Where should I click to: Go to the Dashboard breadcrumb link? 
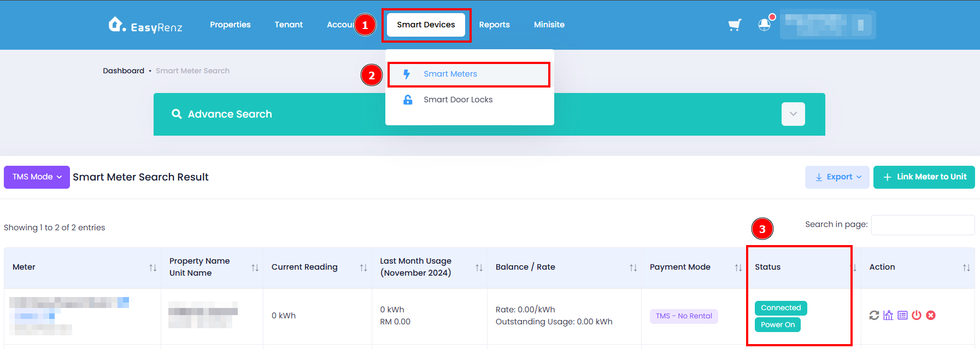pyautogui.click(x=124, y=71)
